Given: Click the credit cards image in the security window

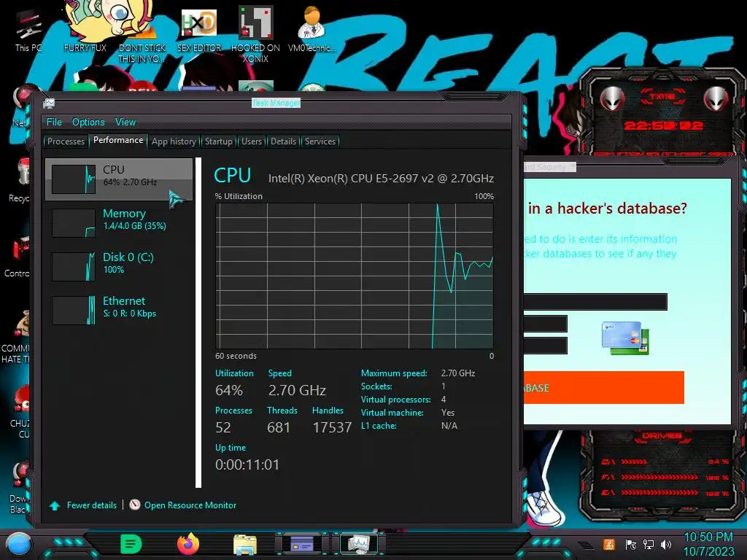Looking at the screenshot, I should tap(625, 338).
